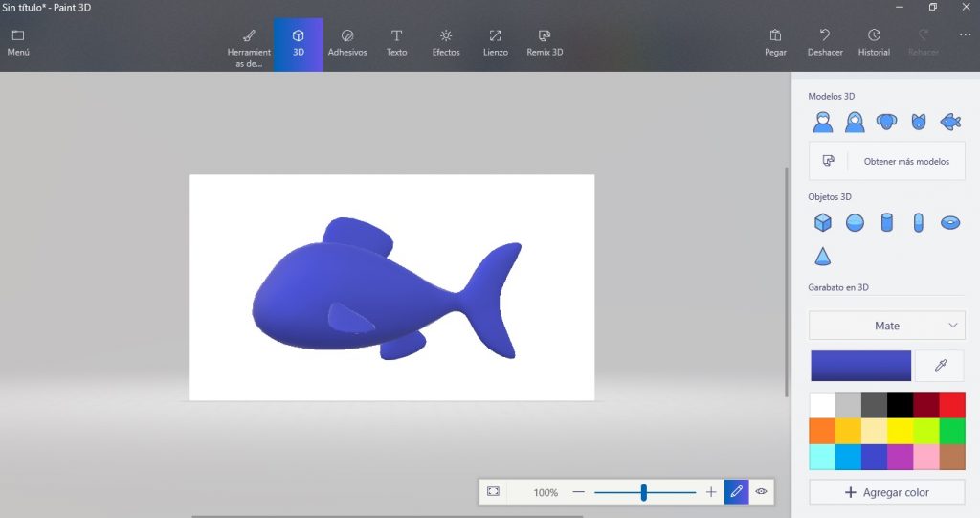
Task: Toggle the eye 3D view mode
Action: 761,492
